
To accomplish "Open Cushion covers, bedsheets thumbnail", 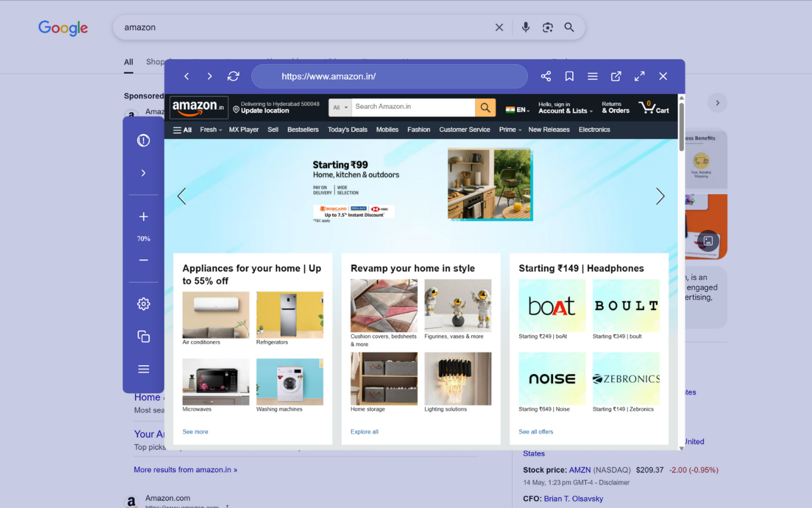I will pos(384,305).
